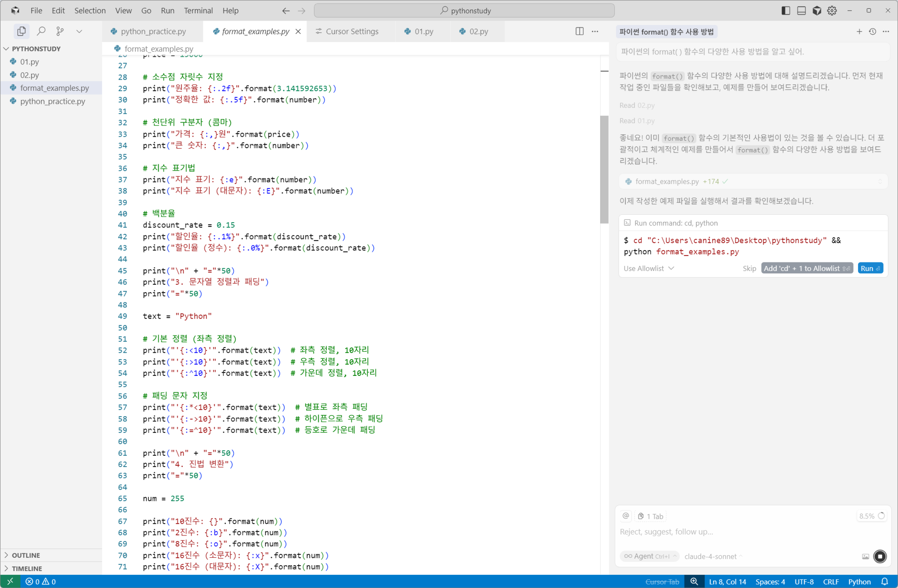Open 01.py in the explorer
This screenshot has height=588, width=898.
pyautogui.click(x=52, y=62)
